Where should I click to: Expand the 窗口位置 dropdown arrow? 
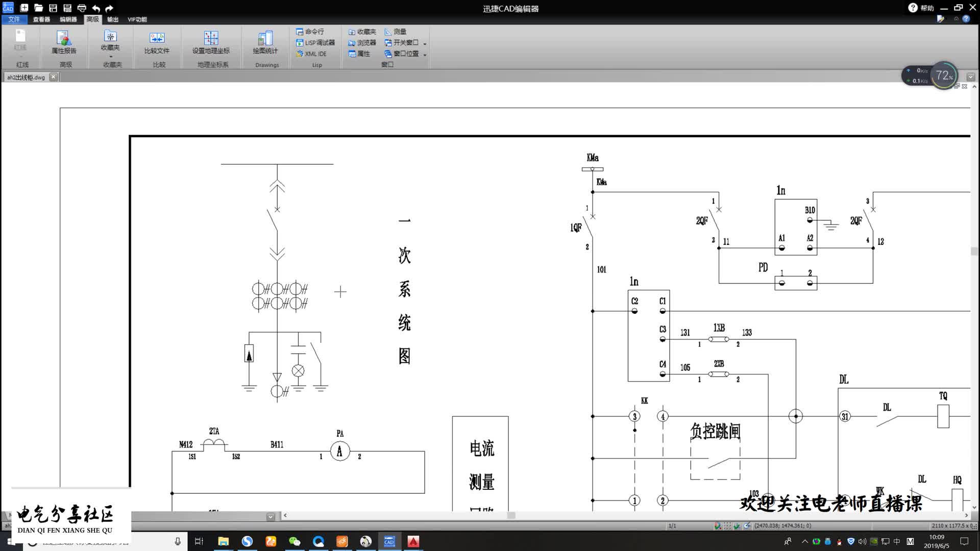tap(425, 55)
